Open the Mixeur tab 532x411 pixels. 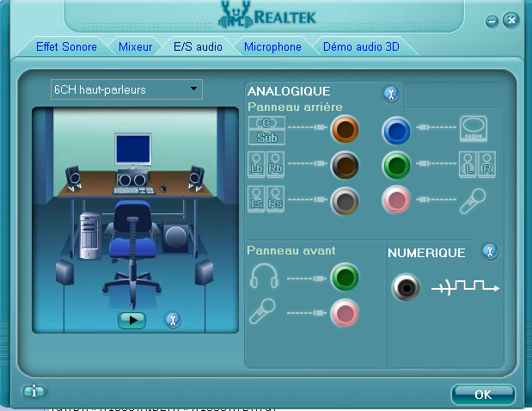(x=136, y=46)
